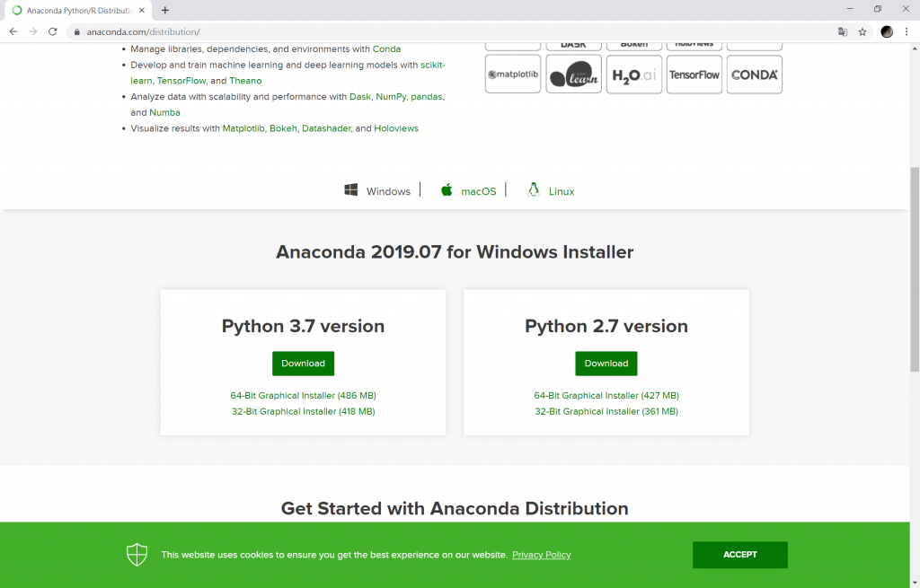This screenshot has width=920, height=588.
Task: Click the Linux penguin icon
Action: 534,189
